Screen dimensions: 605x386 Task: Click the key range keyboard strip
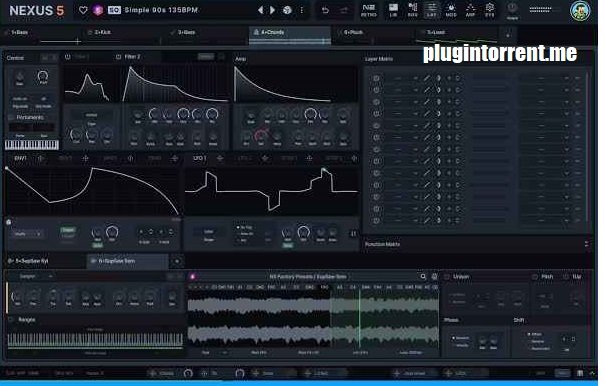95,340
